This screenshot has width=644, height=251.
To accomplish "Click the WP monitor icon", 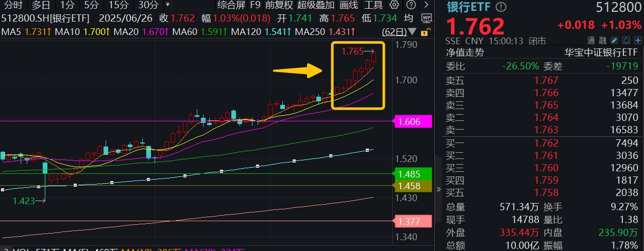I will (426, 19).
